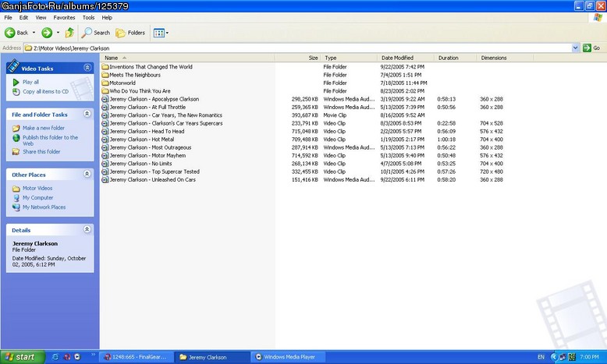Expand the Address bar dropdown
The height and width of the screenshot is (364, 607).
575,48
